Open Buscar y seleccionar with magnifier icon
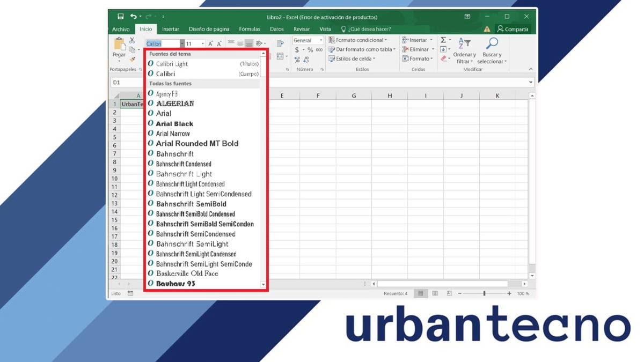The height and width of the screenshot is (362, 644). tap(493, 44)
